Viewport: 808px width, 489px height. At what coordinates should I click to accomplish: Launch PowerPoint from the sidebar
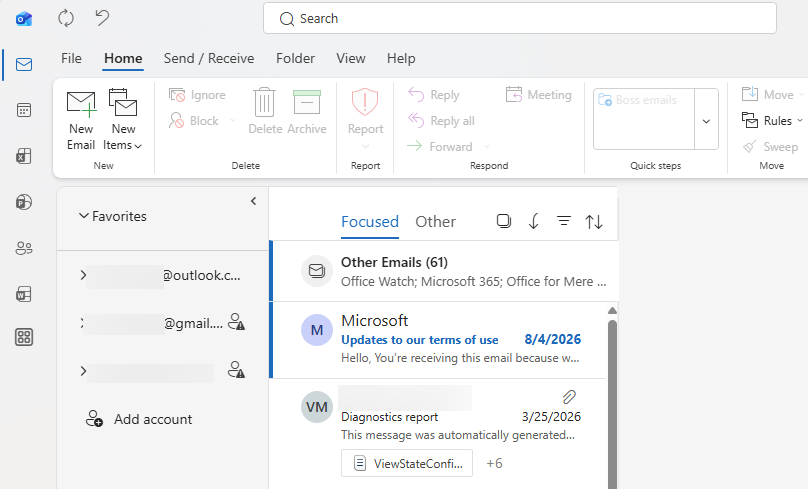tap(24, 202)
